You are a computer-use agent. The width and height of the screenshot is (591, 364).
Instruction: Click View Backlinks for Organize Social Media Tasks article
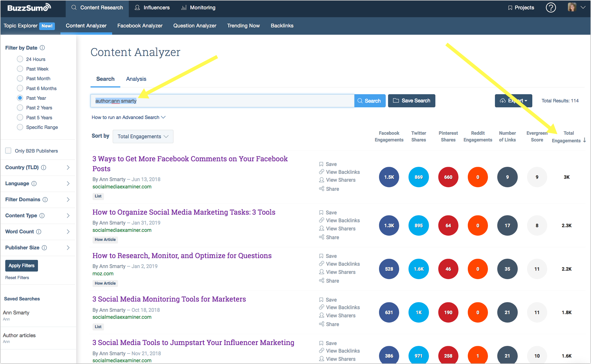[x=339, y=220]
